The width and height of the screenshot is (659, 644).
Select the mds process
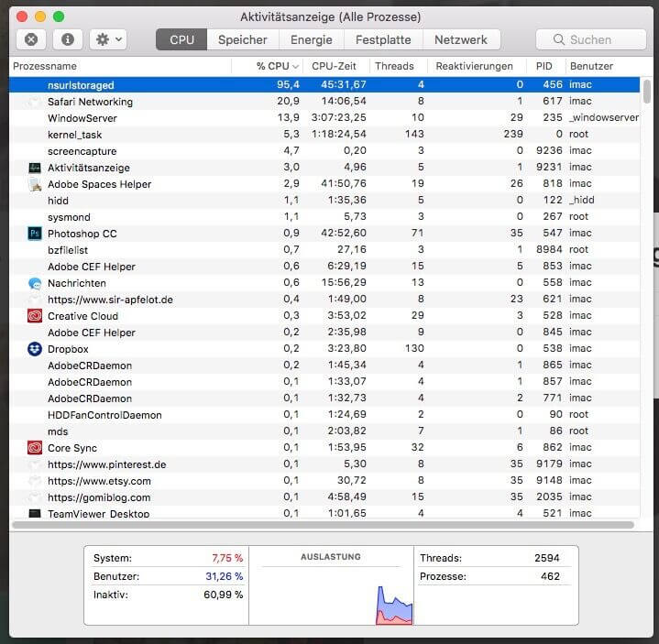[58, 431]
